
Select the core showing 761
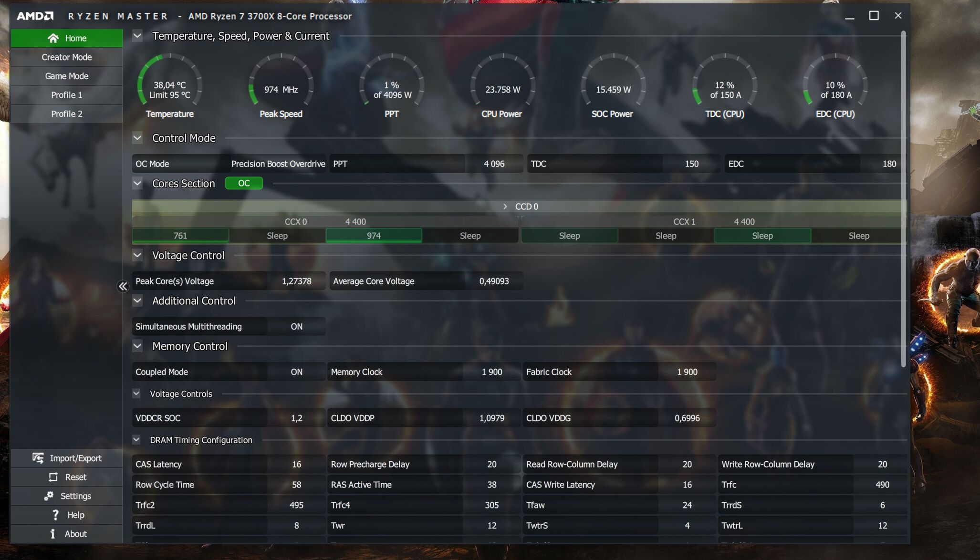point(180,236)
